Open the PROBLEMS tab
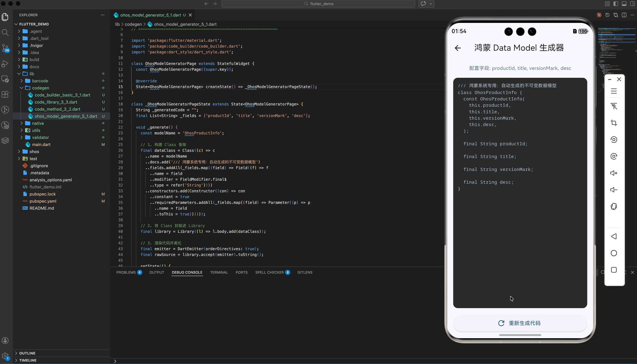637x364 pixels. (x=126, y=272)
